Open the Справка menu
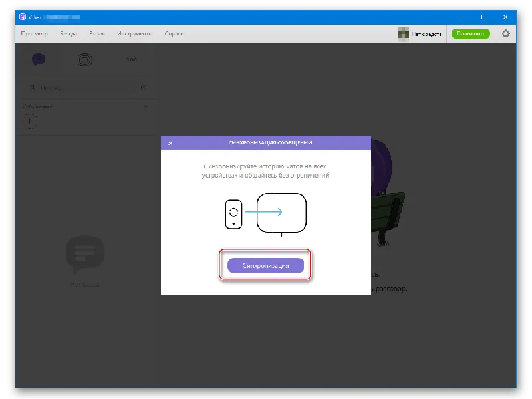Screen dimensions: 532x399 coord(175,33)
